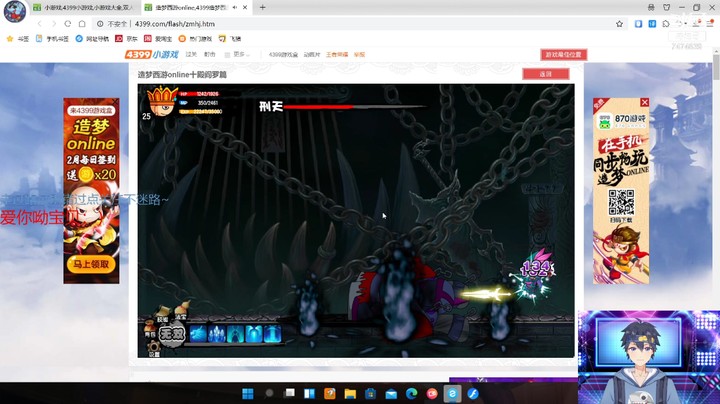Click 马上领取 on left ad banner
The width and height of the screenshot is (720, 404).
point(91,264)
